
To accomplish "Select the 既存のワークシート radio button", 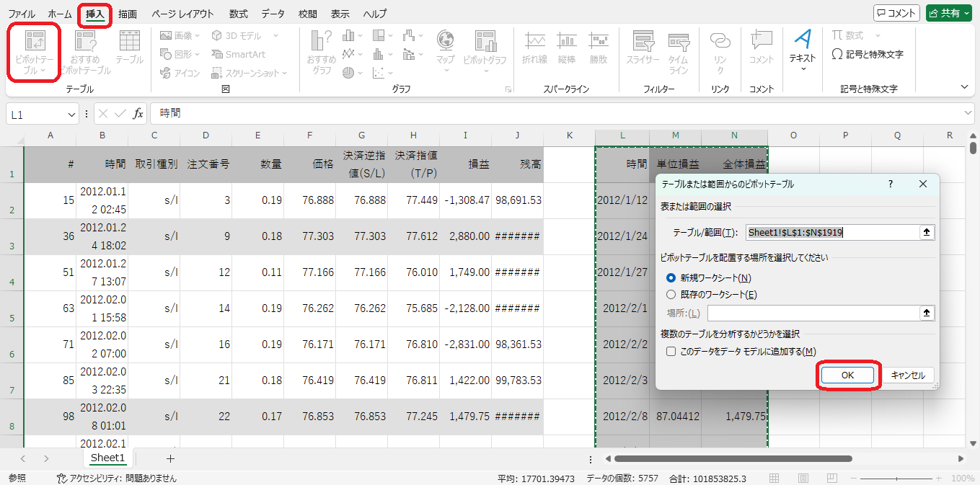I will [671, 294].
